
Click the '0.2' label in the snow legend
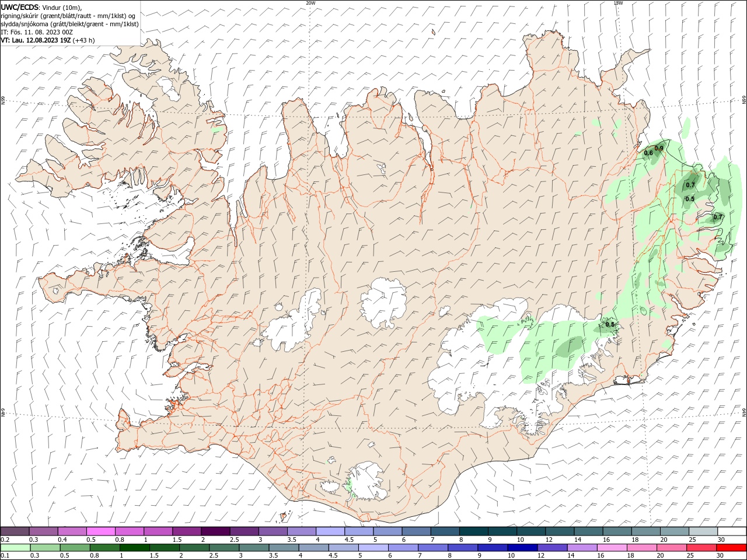point(5,539)
